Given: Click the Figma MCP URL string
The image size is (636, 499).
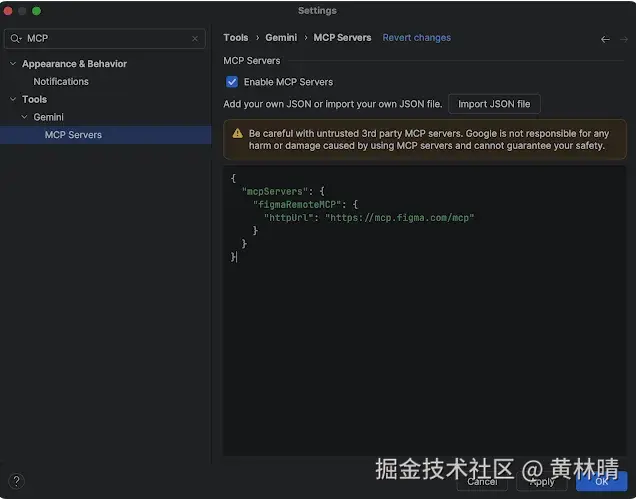Looking at the screenshot, I should (400, 218).
